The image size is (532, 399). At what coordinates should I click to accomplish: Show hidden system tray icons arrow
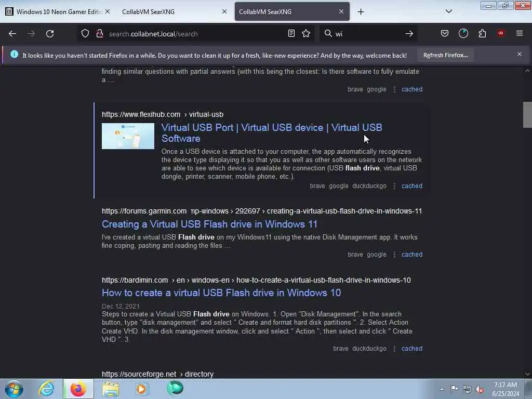(x=442, y=389)
